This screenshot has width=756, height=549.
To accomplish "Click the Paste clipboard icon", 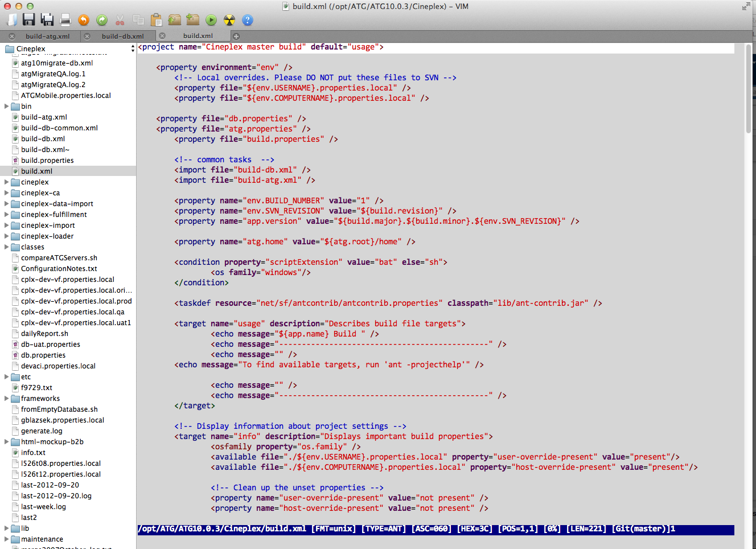I will [x=157, y=20].
